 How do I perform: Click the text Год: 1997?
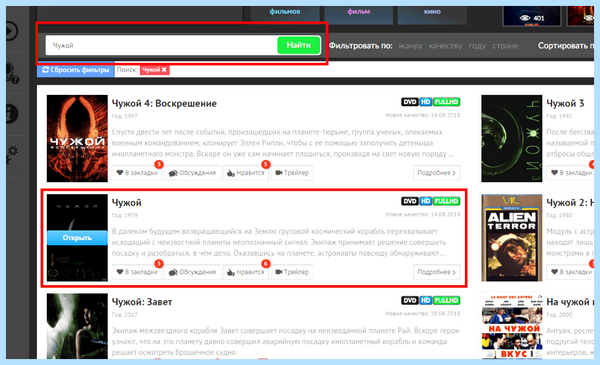pyautogui.click(x=125, y=116)
